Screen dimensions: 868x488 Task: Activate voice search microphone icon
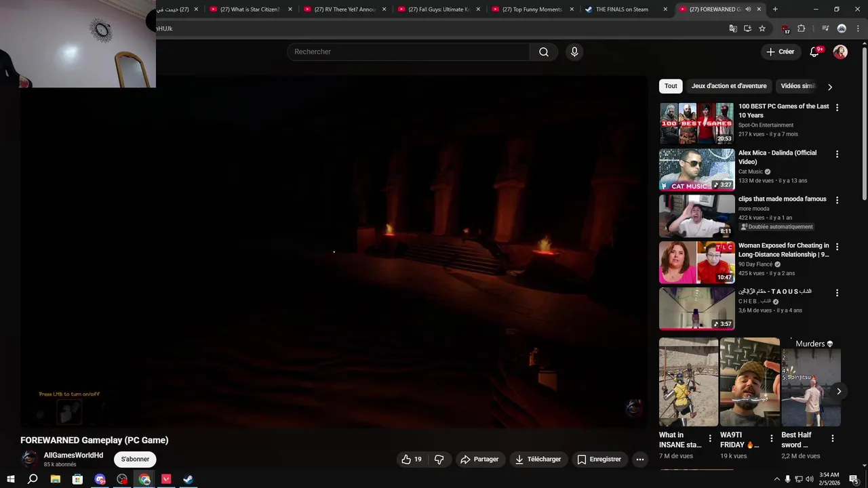[x=574, y=52]
